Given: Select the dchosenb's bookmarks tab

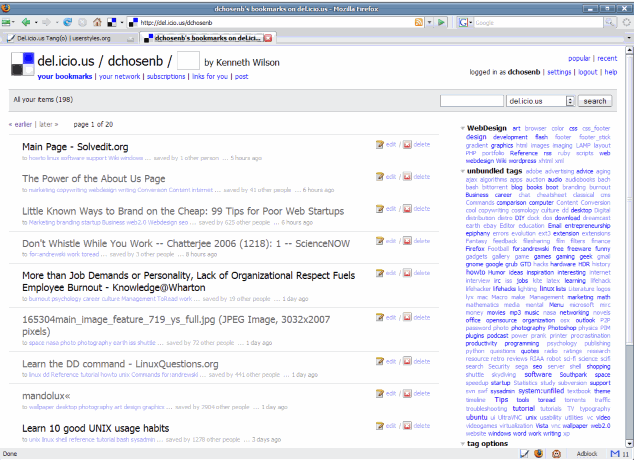Looking at the screenshot, I should coord(207,38).
